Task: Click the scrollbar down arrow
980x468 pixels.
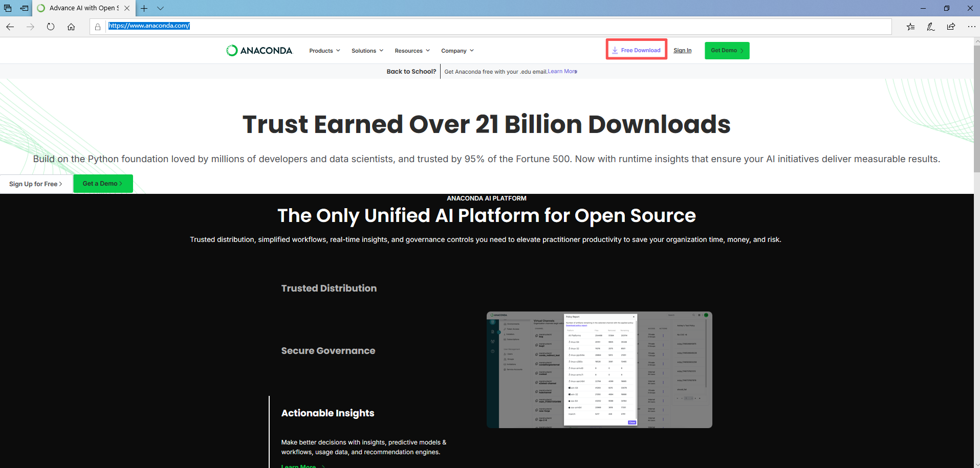Action: point(976,464)
